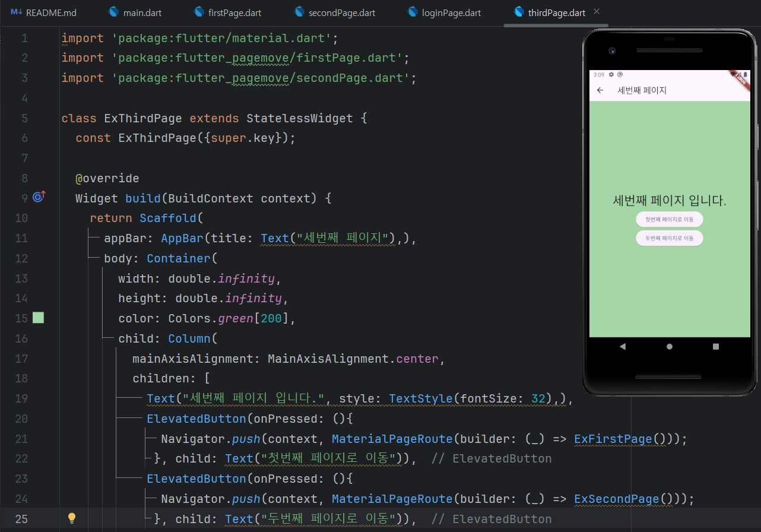Click the lightbulb quick-fix icon on line 25

72,518
